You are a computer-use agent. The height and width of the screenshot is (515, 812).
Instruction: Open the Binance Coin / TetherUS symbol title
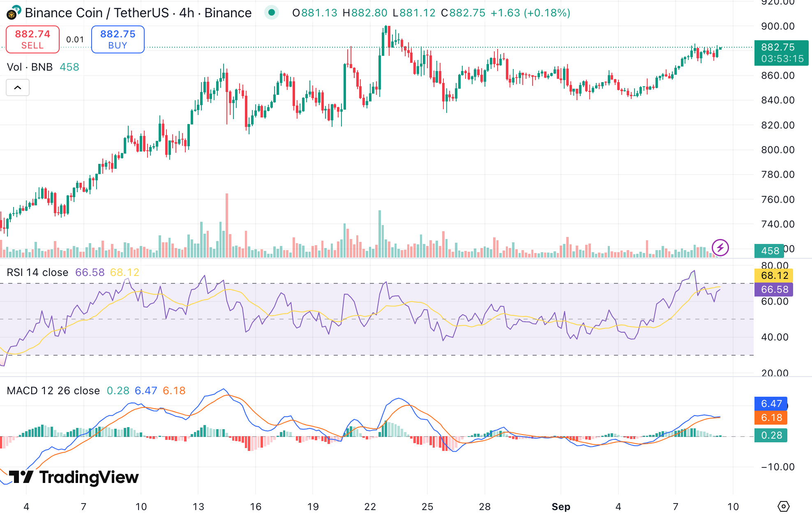click(x=138, y=13)
